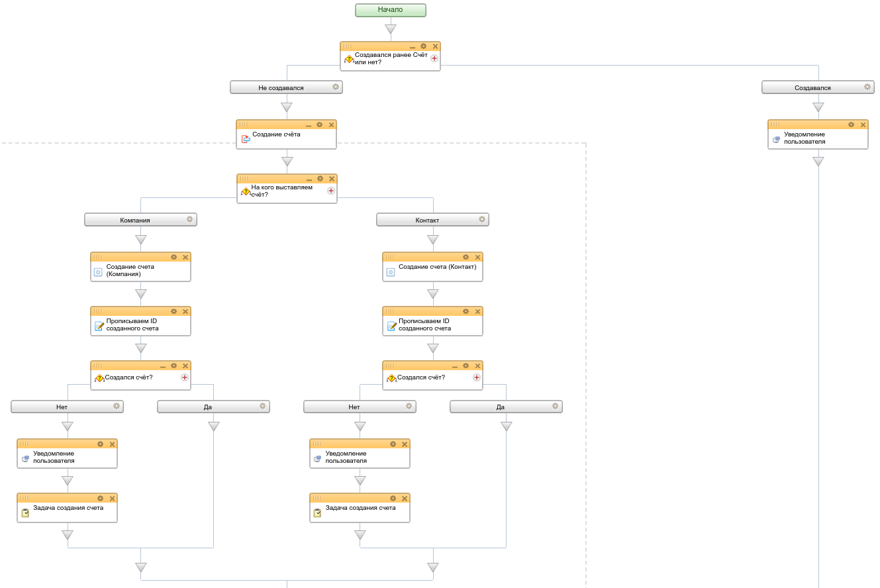Image resolution: width=880 pixels, height=588 pixels.
Task: Add branch to 'На кого выставляем счёт?' condition
Action: click(x=331, y=191)
